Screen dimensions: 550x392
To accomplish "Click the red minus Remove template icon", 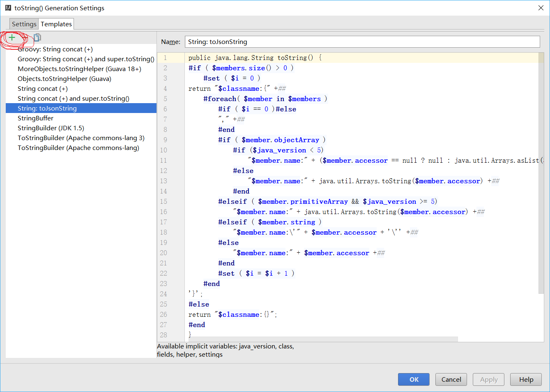I will point(25,38).
